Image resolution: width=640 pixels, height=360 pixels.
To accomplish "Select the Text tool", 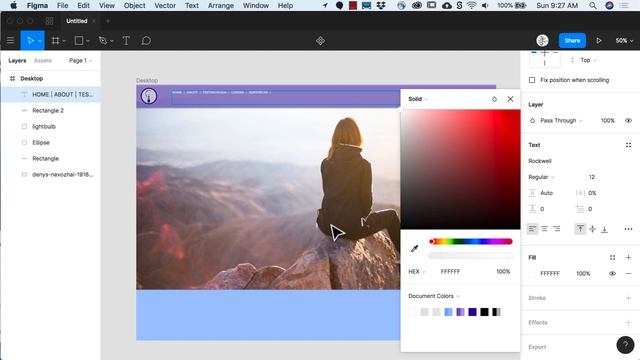I will (x=126, y=40).
